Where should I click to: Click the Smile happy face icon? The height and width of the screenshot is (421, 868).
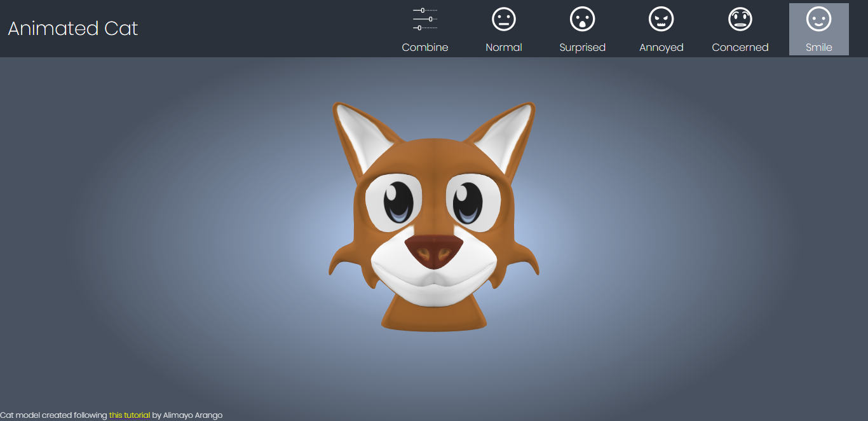tap(818, 19)
